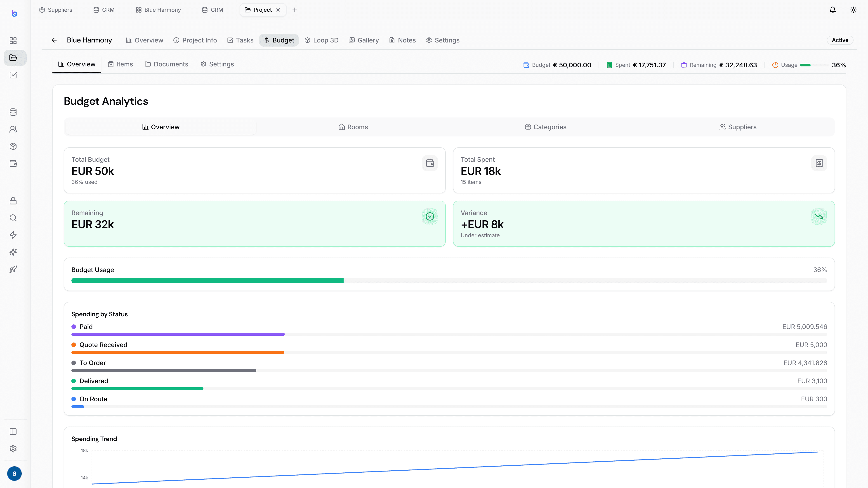Open the wallet icon in sidebar
868x488 pixels.
tap(13, 164)
